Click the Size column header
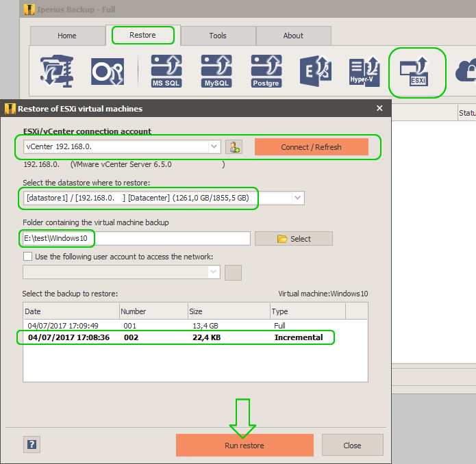Image resolution: width=476 pixels, height=464 pixels. point(229,311)
